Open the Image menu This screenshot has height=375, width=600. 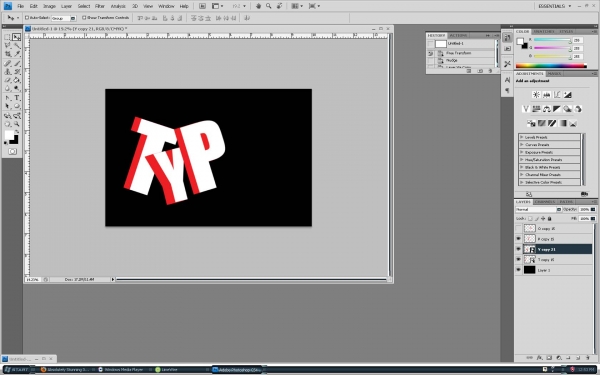click(x=49, y=6)
